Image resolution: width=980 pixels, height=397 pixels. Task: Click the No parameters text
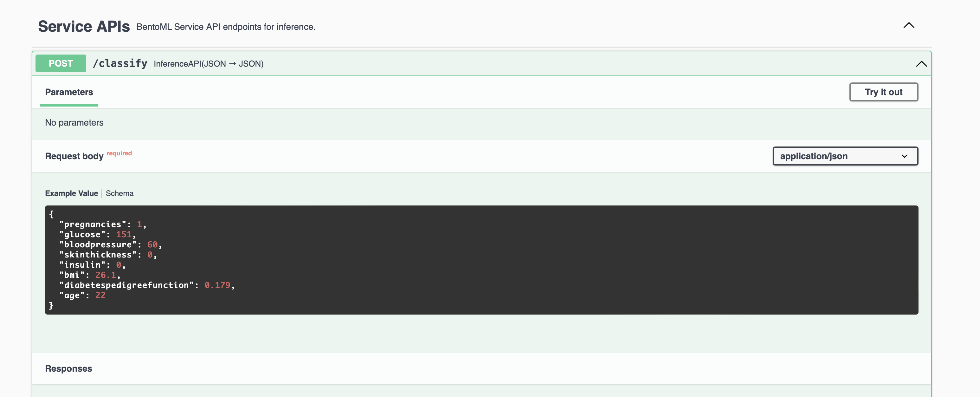(x=74, y=123)
